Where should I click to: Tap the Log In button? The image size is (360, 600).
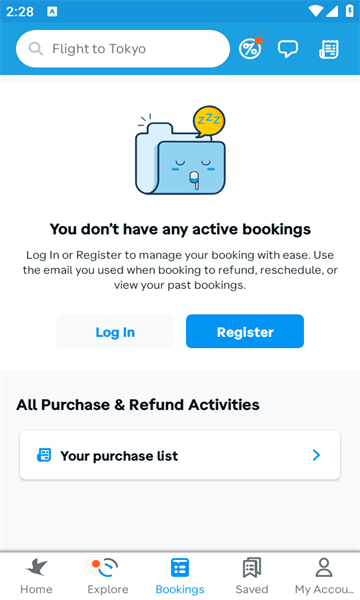click(x=115, y=331)
